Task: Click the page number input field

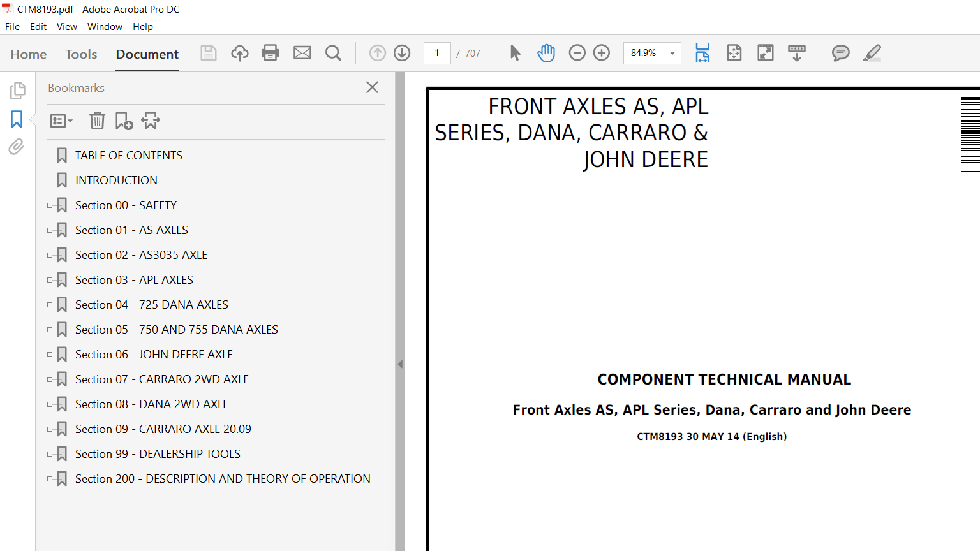Action: click(437, 53)
